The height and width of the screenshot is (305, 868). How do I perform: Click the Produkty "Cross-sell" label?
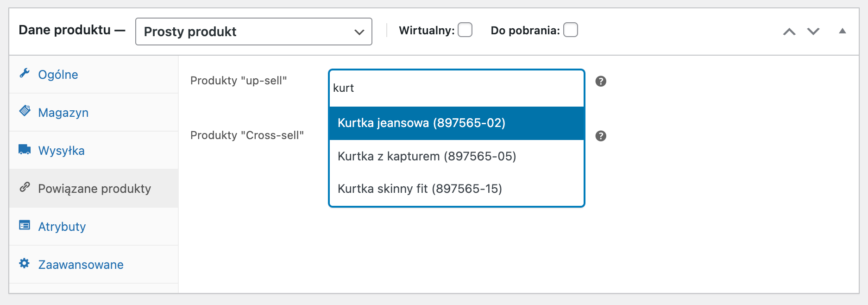pos(247,135)
